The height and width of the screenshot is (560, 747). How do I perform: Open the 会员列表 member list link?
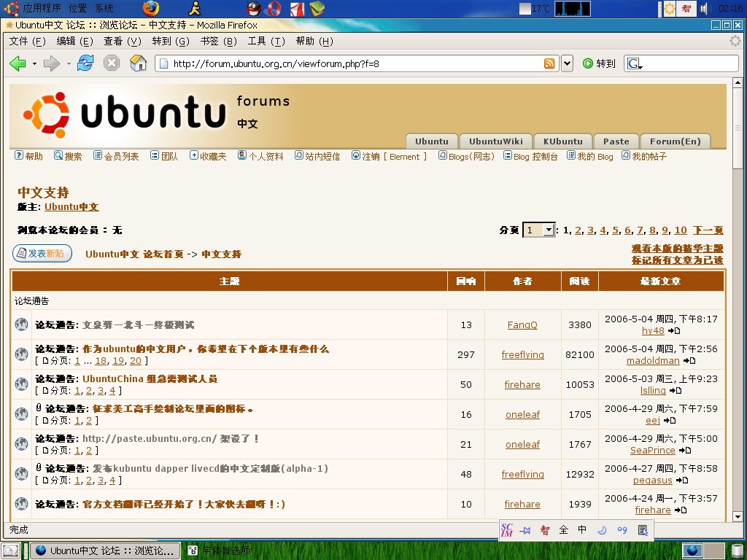tap(116, 156)
